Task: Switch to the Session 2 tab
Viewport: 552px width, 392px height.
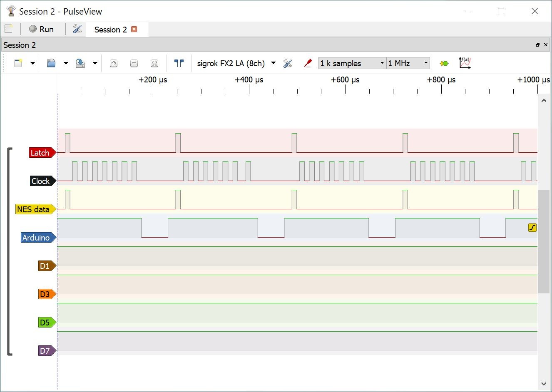Action: point(110,30)
